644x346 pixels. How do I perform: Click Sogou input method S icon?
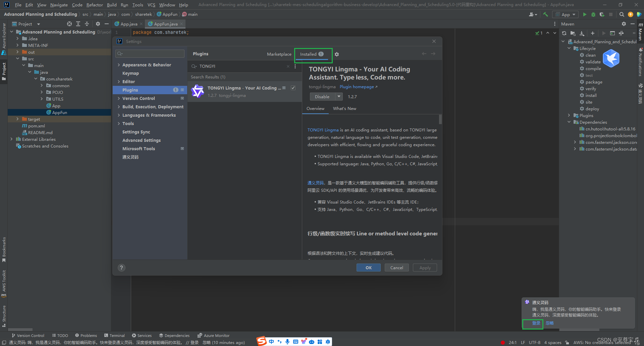tap(262, 341)
